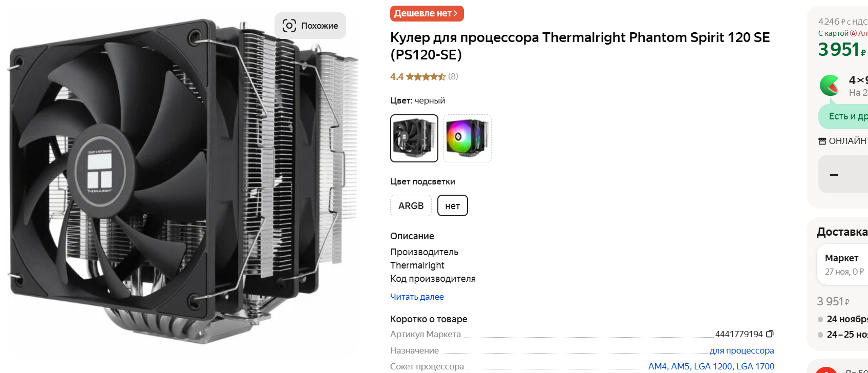The height and width of the screenshot is (373, 868).
Task: Click the green split payment icon
Action: pyautogui.click(x=830, y=86)
